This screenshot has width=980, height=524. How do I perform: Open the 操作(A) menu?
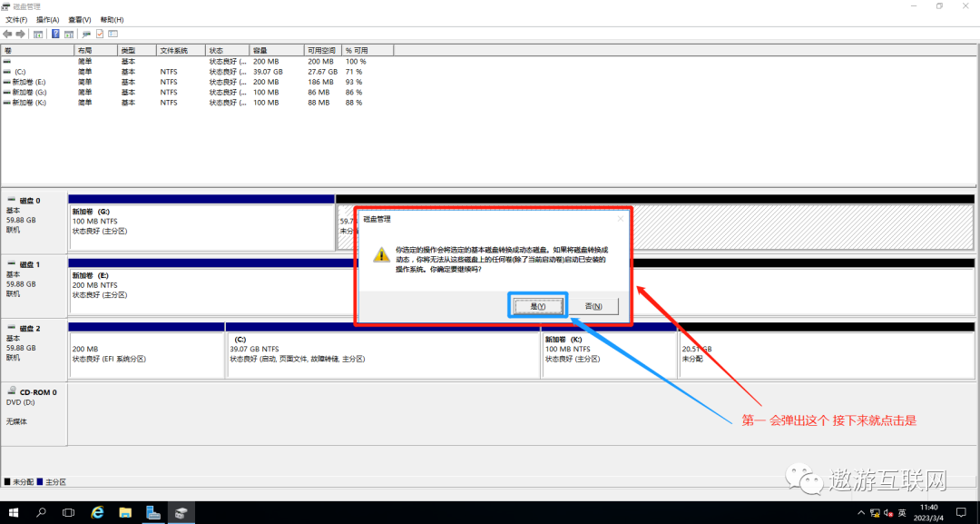[x=47, y=20]
